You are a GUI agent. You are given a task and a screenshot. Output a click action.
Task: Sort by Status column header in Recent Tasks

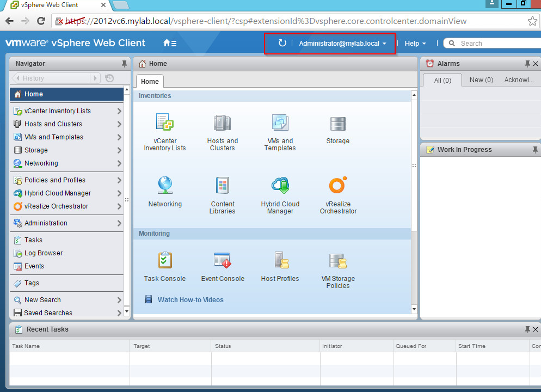click(x=266, y=346)
